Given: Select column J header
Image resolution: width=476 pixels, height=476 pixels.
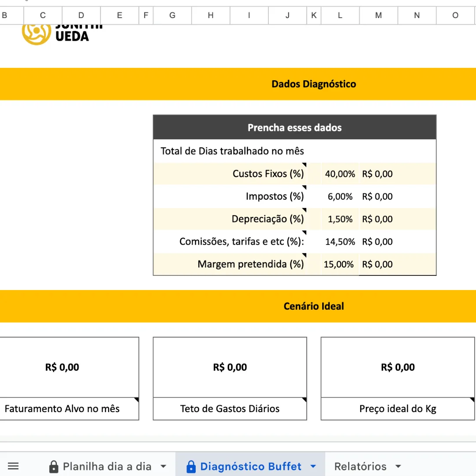Looking at the screenshot, I should pyautogui.click(x=287, y=15).
